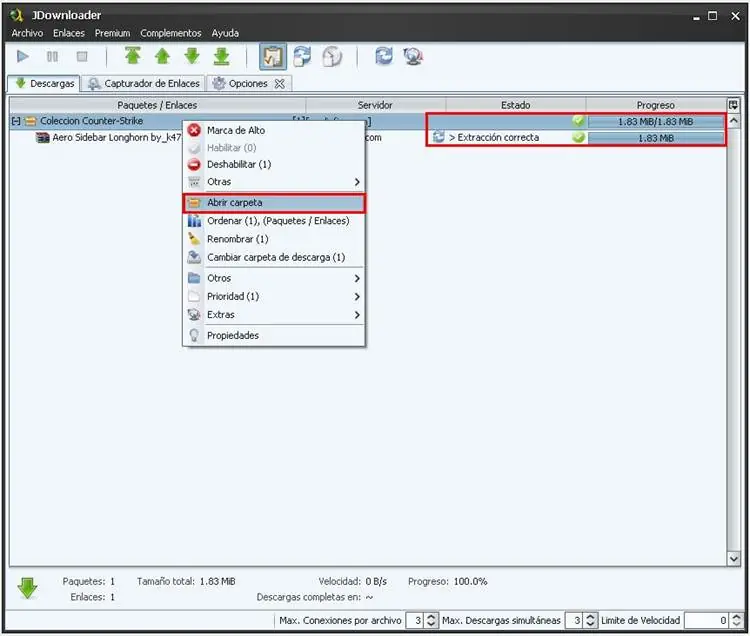
Task: Move selected package to the bottom
Action: [x=221, y=56]
